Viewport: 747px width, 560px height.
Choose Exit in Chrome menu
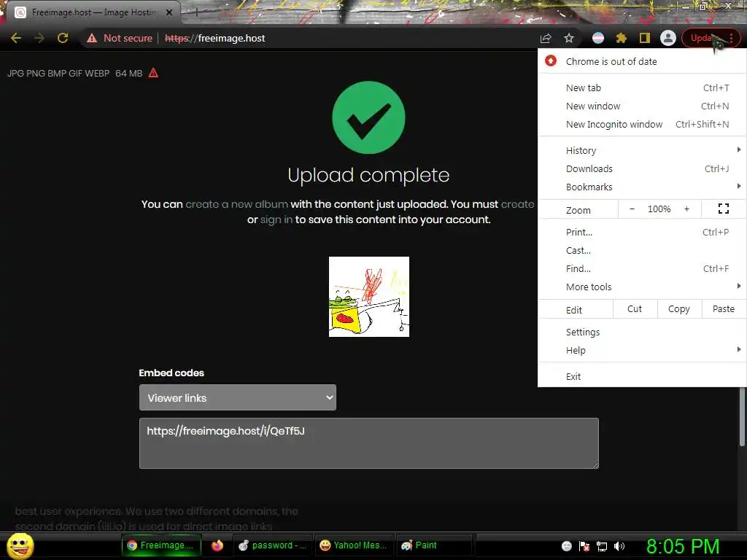(642, 376)
